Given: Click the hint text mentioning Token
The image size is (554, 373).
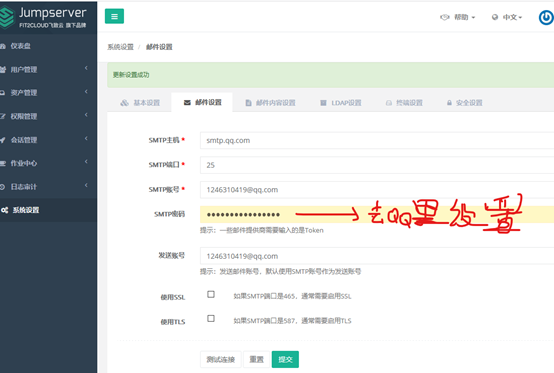Looking at the screenshot, I should [262, 230].
